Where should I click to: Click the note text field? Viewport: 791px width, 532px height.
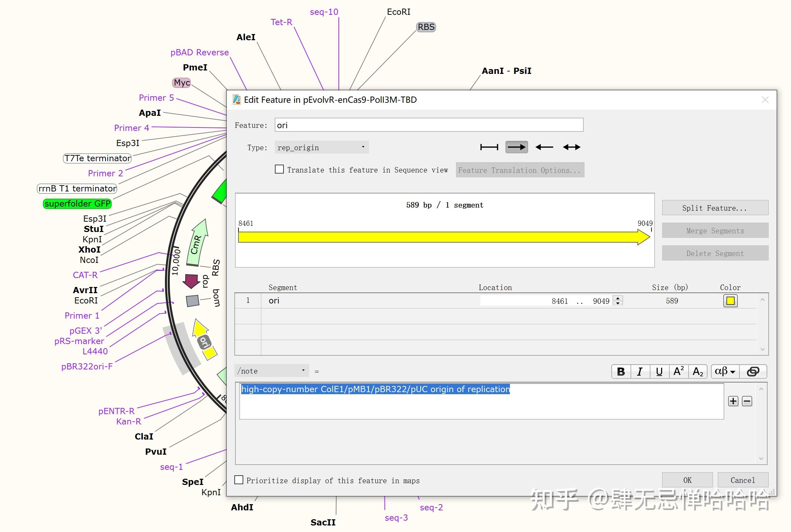(x=481, y=401)
